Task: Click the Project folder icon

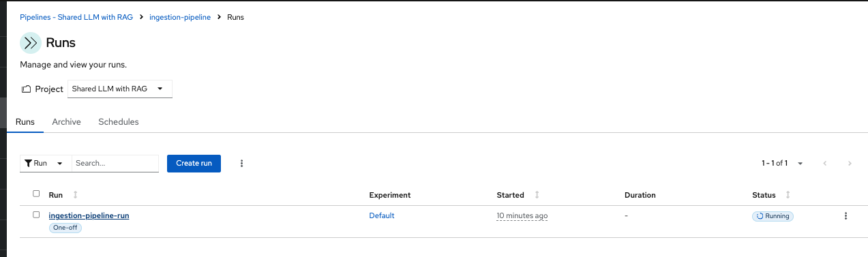Action: coord(26,89)
